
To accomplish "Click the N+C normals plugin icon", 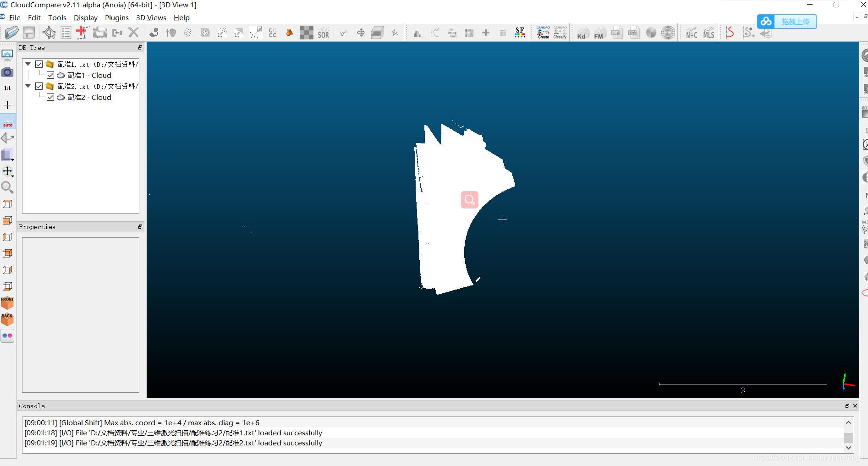I will [692, 33].
